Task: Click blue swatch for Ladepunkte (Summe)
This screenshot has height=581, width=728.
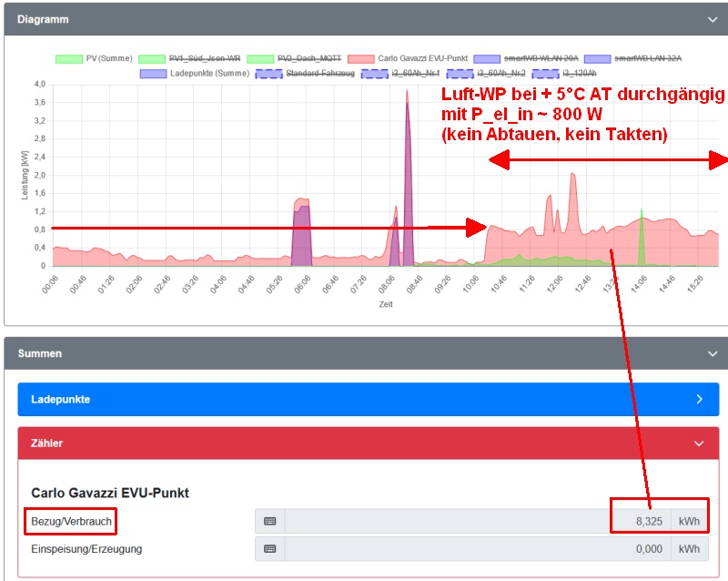Action: [x=153, y=74]
